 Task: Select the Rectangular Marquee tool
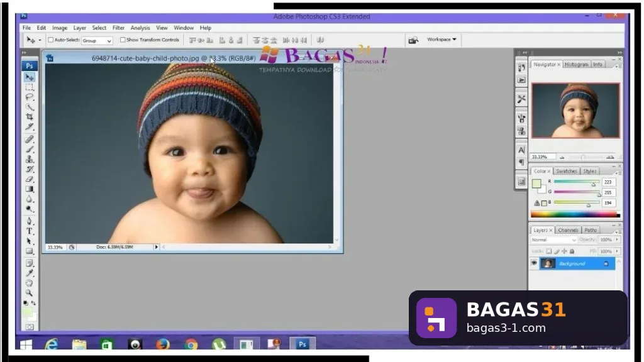29,87
